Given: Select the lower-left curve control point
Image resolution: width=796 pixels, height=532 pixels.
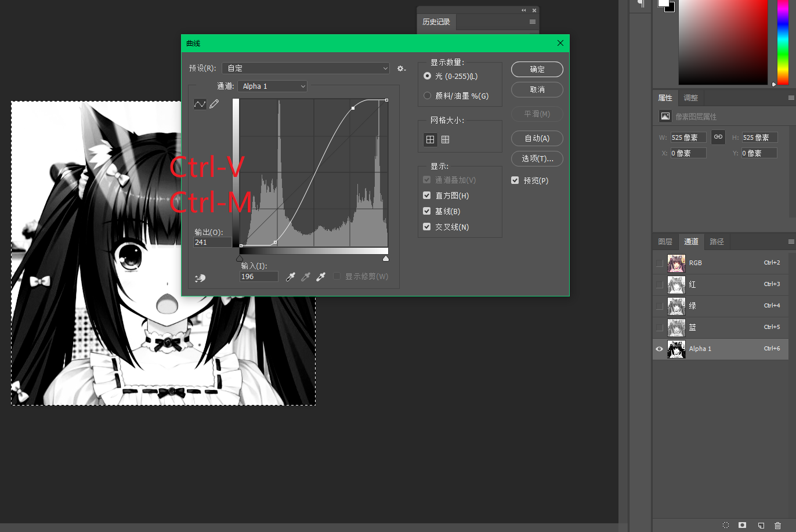Looking at the screenshot, I should click(x=275, y=242).
